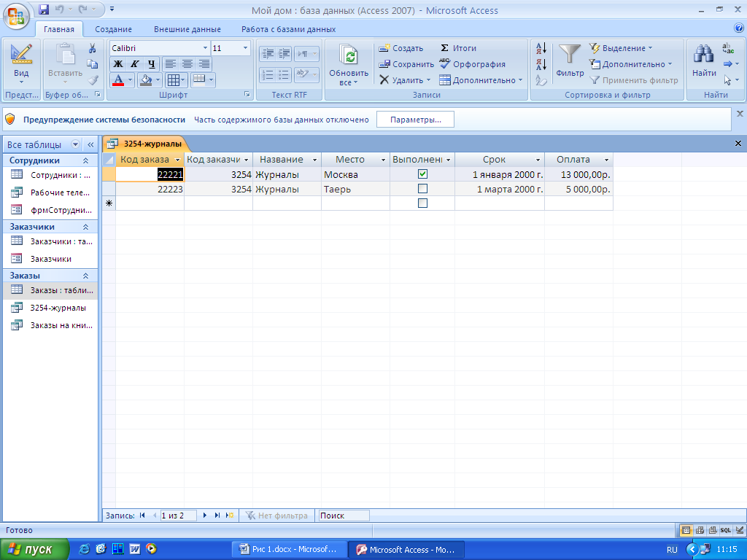Open Выделение selection filter dropdown

[622, 48]
